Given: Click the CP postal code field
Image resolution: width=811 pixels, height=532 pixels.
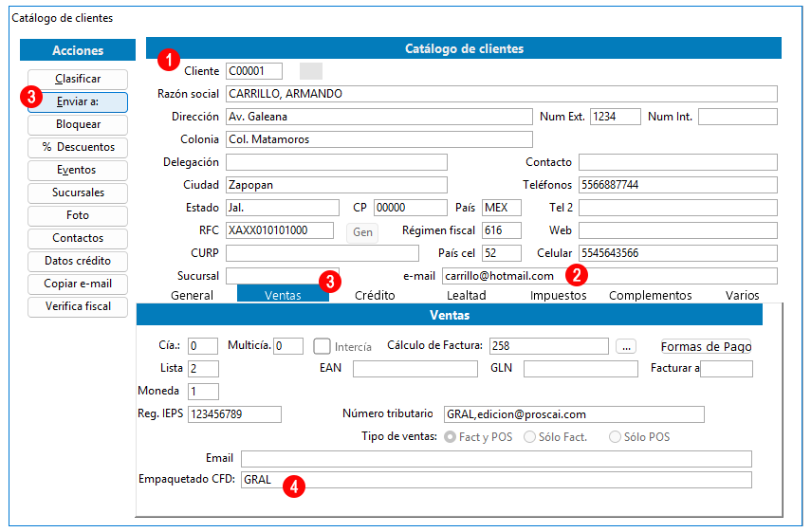Looking at the screenshot, I should [411, 208].
